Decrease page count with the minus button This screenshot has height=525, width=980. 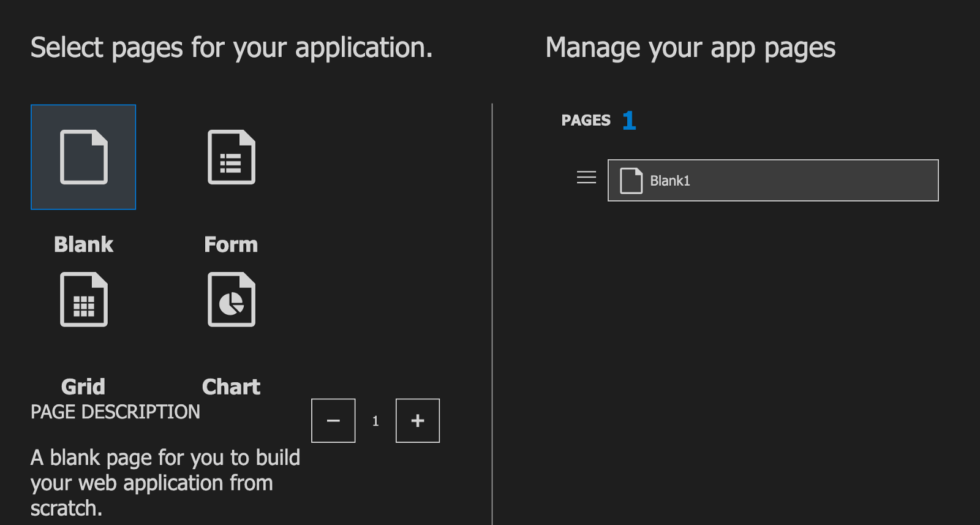pos(333,421)
